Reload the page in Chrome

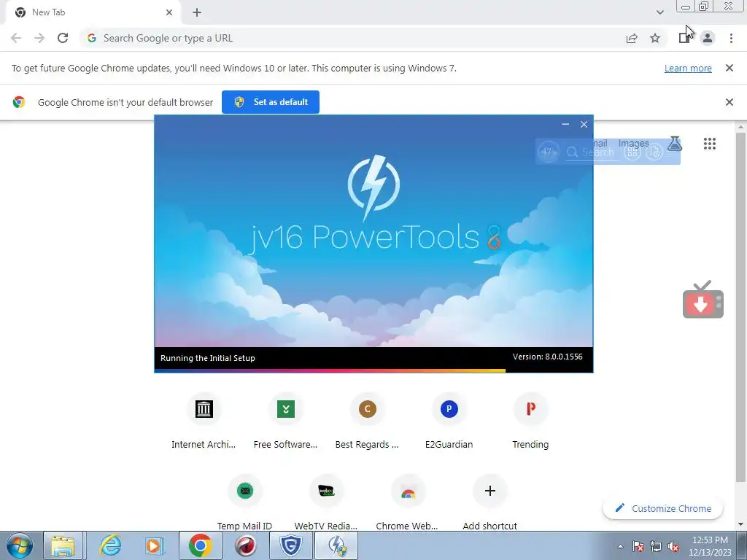[63, 38]
